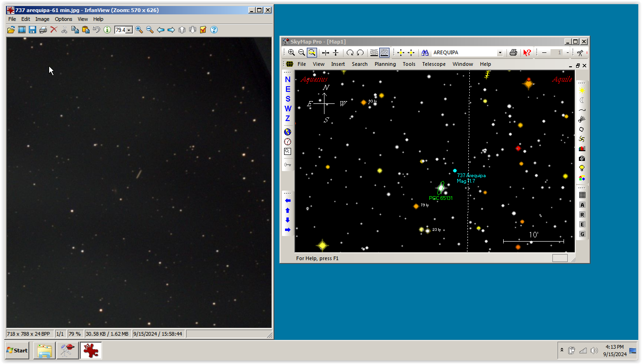
Task: Toggle the rectangular grid in SkyMap toolbar
Action: click(374, 53)
